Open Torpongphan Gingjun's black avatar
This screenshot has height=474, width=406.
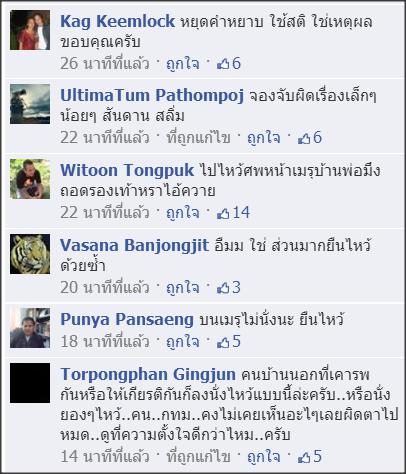[30, 383]
